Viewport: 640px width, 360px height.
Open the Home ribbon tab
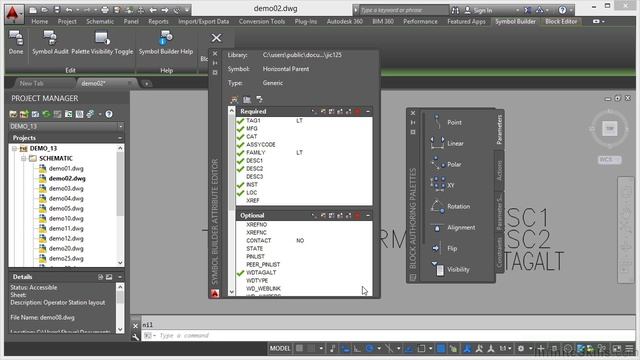(40, 21)
